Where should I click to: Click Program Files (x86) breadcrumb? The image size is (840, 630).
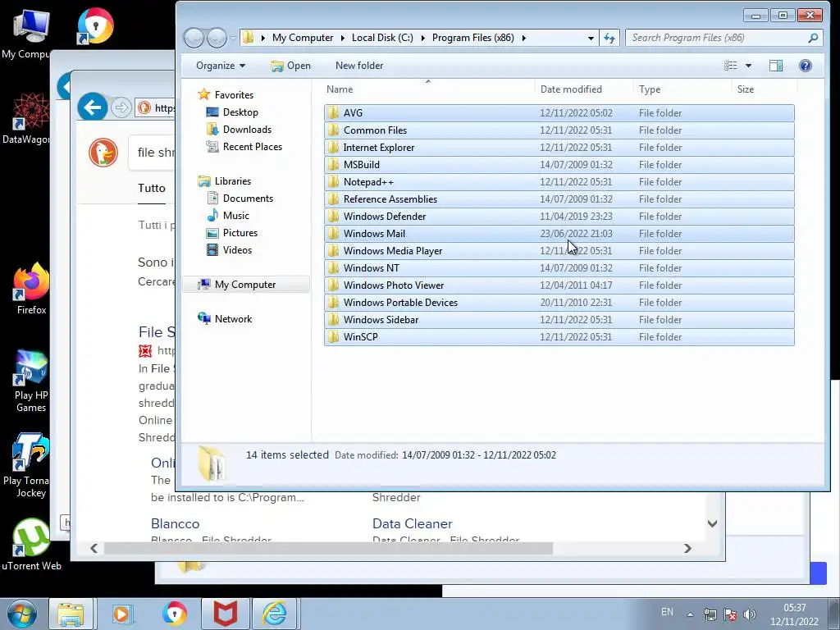(473, 38)
